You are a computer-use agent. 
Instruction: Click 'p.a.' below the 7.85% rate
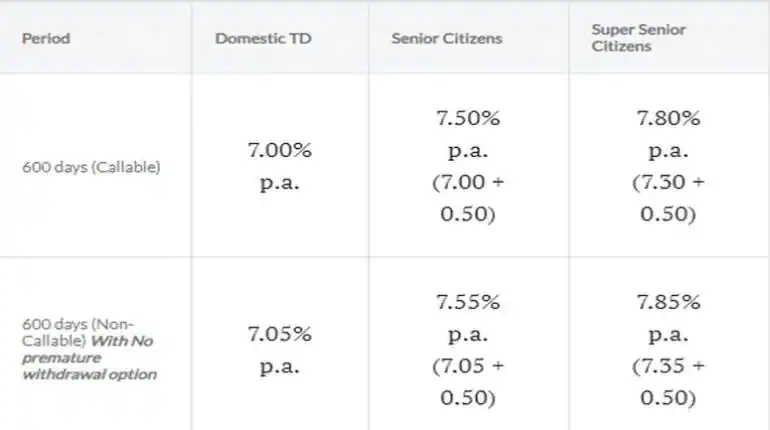pos(668,334)
